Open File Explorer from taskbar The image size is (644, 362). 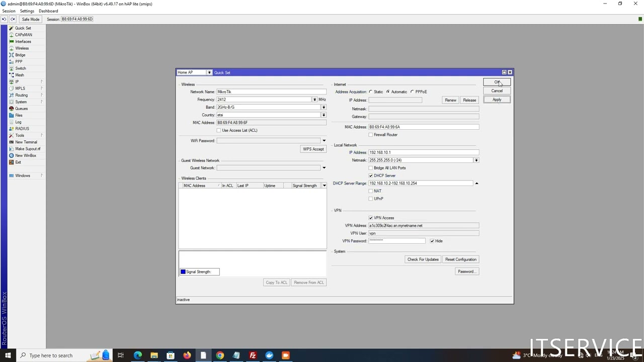click(x=154, y=355)
